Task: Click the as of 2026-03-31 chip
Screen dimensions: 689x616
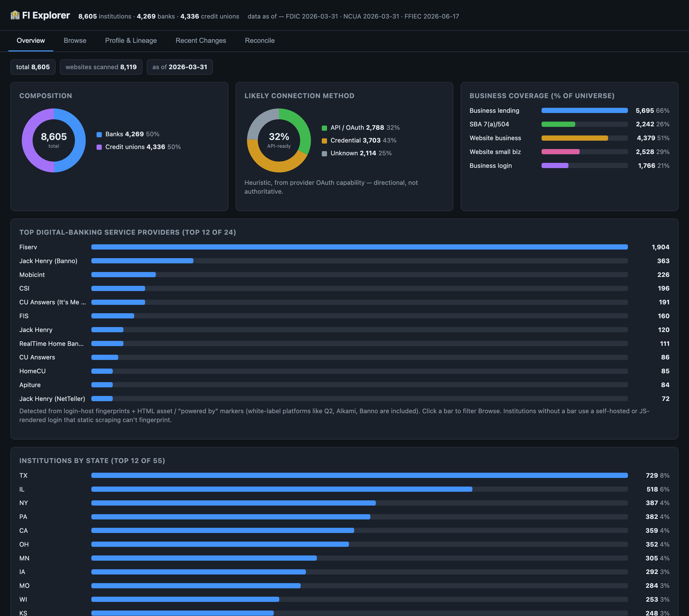Action: click(x=180, y=67)
